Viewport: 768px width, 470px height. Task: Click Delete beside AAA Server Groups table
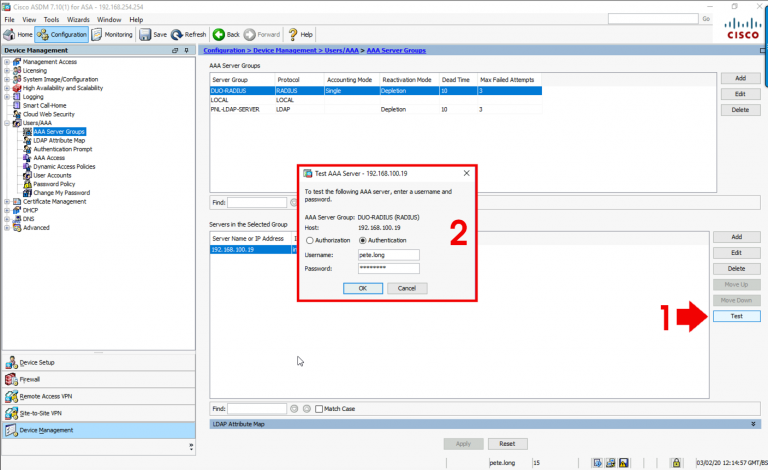(x=741, y=110)
